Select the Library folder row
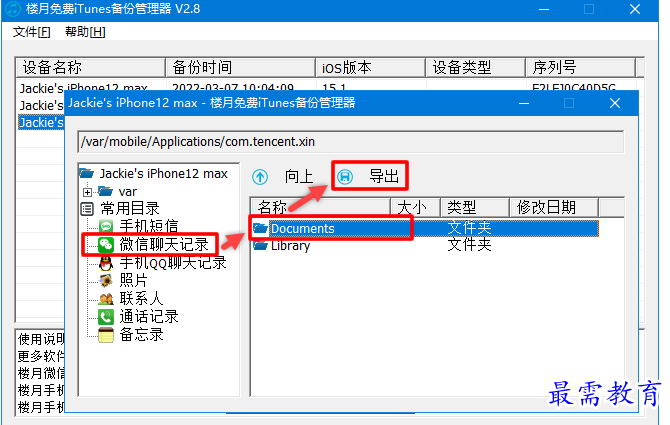Screen dimensions: 670x425 425,246
